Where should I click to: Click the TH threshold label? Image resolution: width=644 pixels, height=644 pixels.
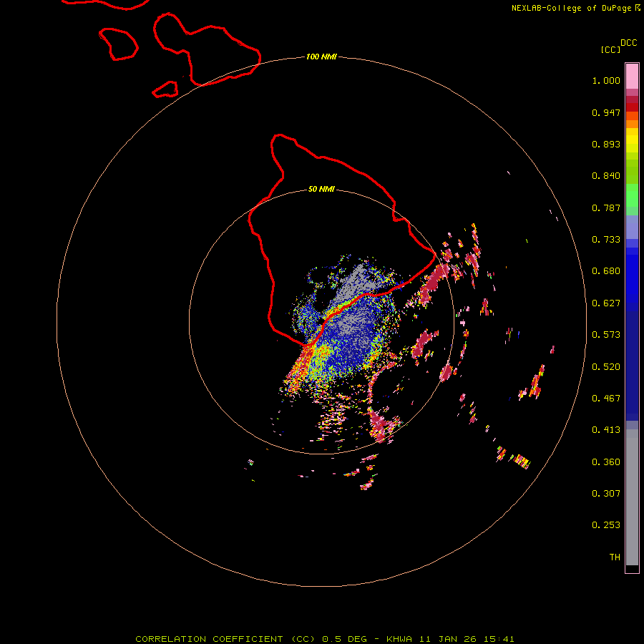(x=615, y=557)
